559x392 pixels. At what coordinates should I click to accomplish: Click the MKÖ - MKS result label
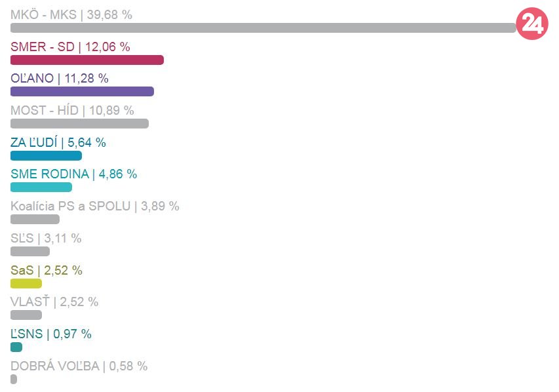coord(71,14)
